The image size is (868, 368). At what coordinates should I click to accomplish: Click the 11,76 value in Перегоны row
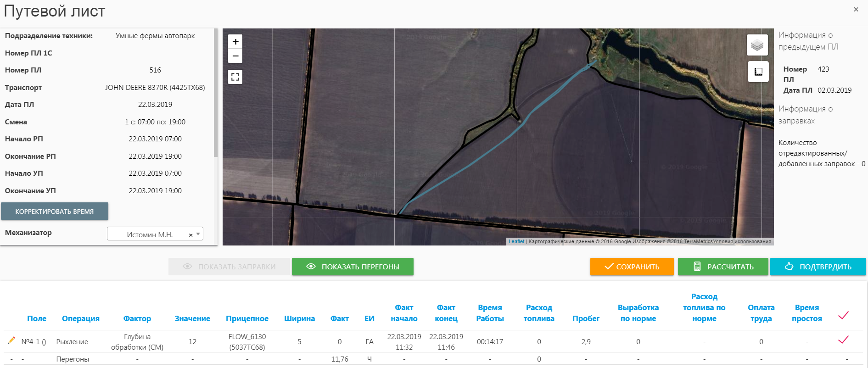pos(340,359)
